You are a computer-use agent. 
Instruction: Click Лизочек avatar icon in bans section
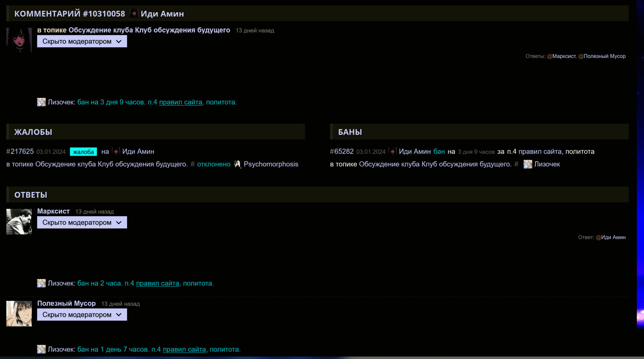click(528, 164)
